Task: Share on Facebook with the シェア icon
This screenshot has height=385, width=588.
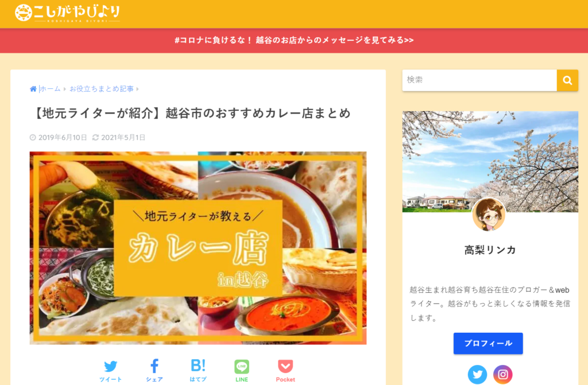Action: coord(154,371)
